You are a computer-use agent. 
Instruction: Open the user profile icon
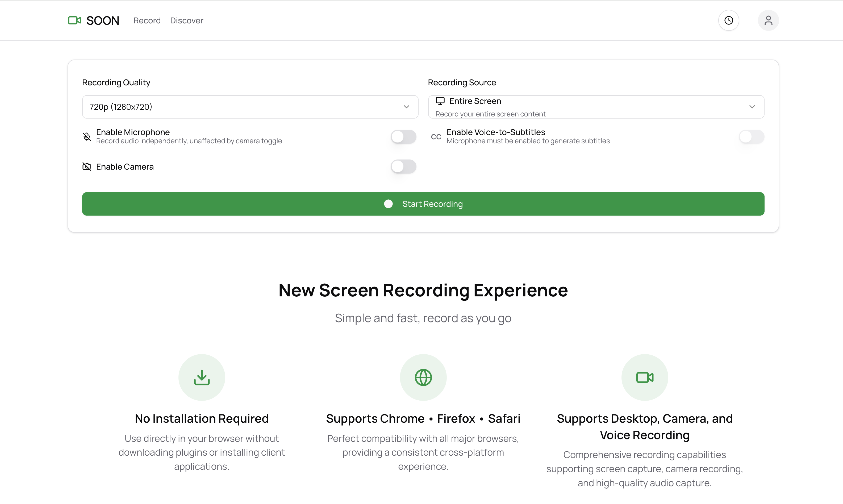(769, 20)
